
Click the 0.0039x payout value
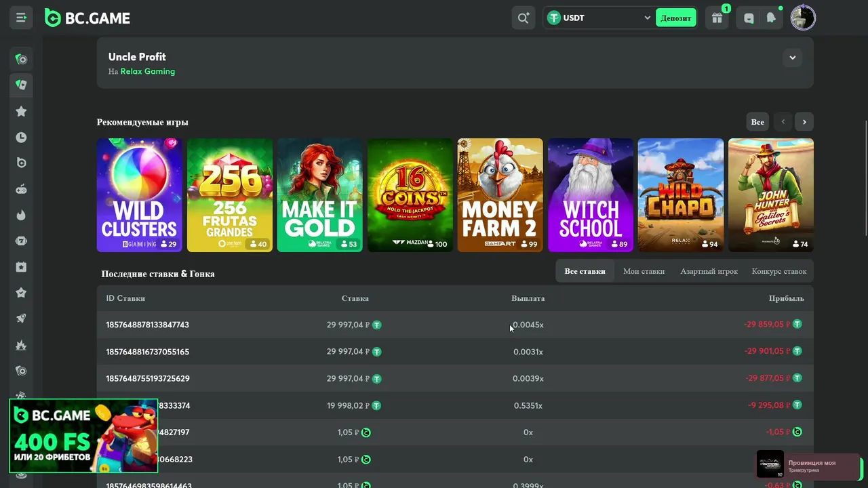coord(528,378)
